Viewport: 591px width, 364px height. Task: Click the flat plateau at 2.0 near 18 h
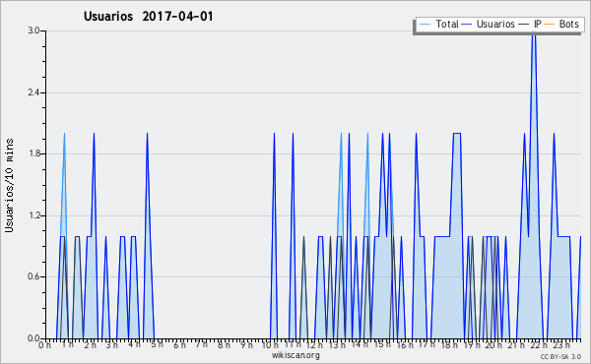click(457, 133)
